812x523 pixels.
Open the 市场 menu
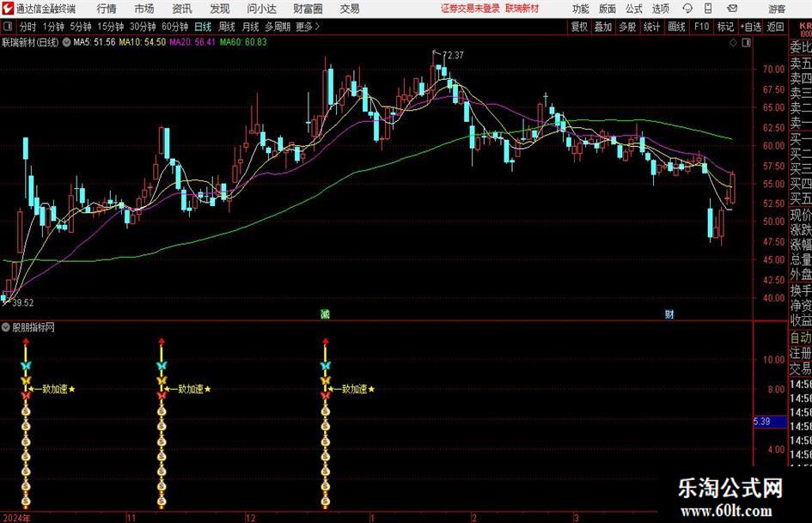pos(144,9)
